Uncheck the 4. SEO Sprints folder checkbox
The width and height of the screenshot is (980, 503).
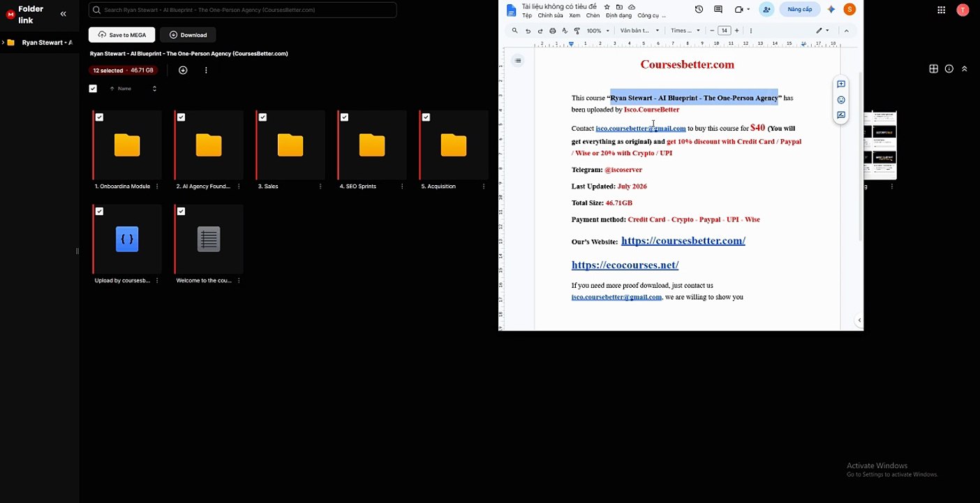pos(344,117)
